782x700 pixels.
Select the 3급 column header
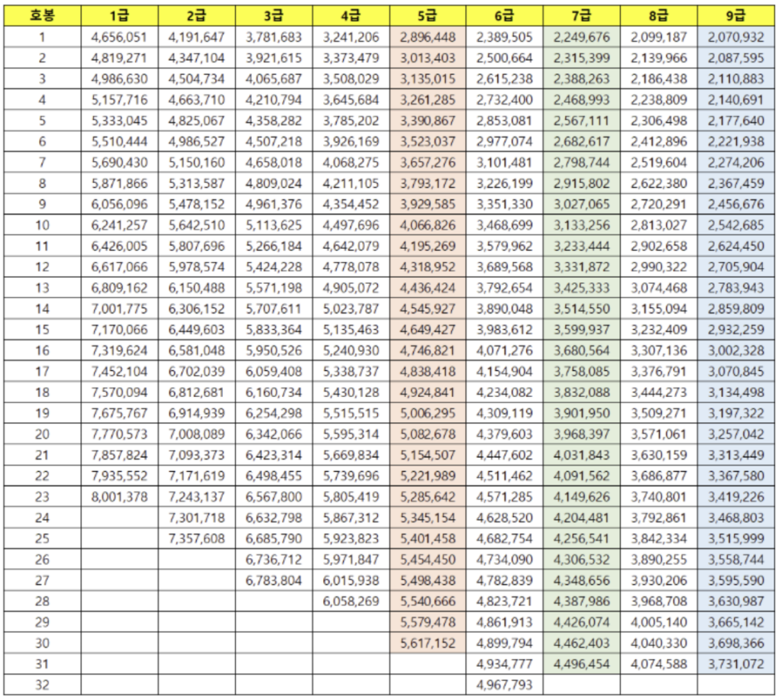[x=273, y=15]
